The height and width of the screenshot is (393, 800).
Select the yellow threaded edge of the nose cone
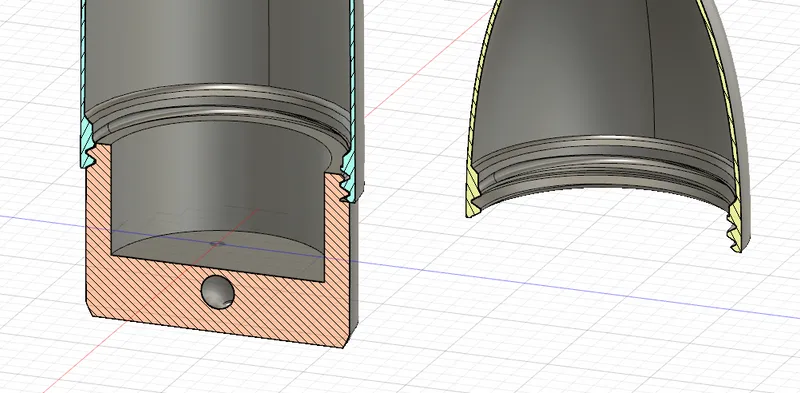735,225
